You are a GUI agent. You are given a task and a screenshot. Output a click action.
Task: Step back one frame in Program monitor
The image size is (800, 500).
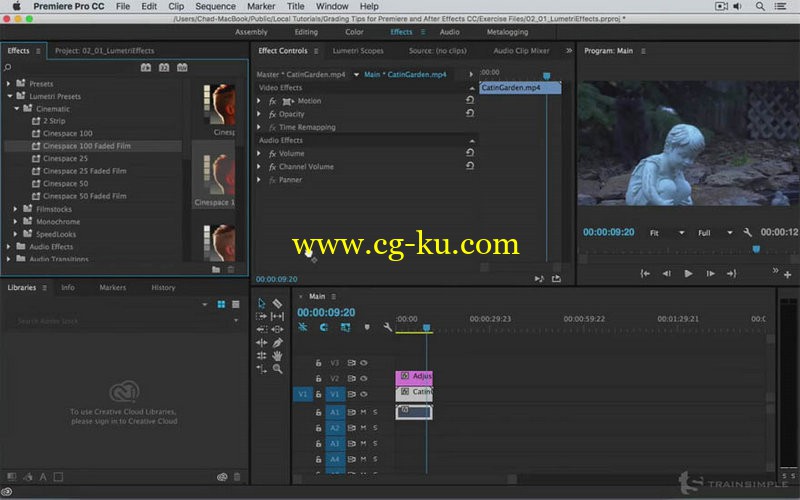(666, 273)
